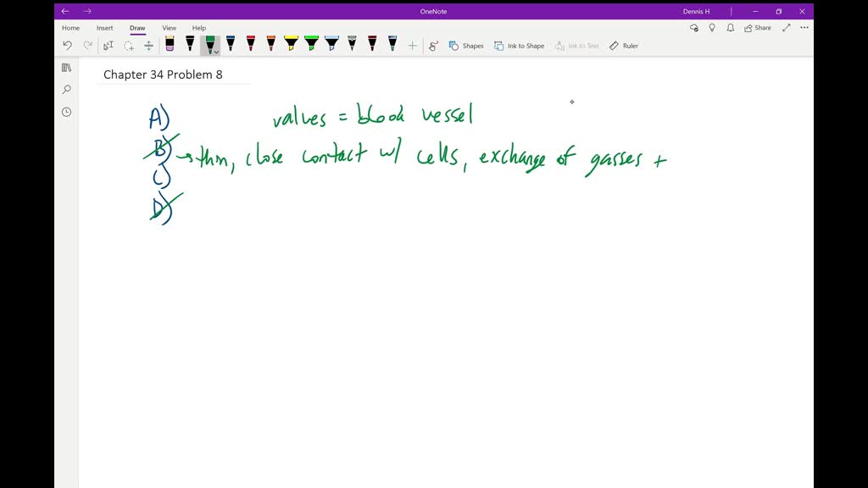Viewport: 868px width, 488px height.
Task: Click the Lasso Select tool
Action: tap(129, 46)
